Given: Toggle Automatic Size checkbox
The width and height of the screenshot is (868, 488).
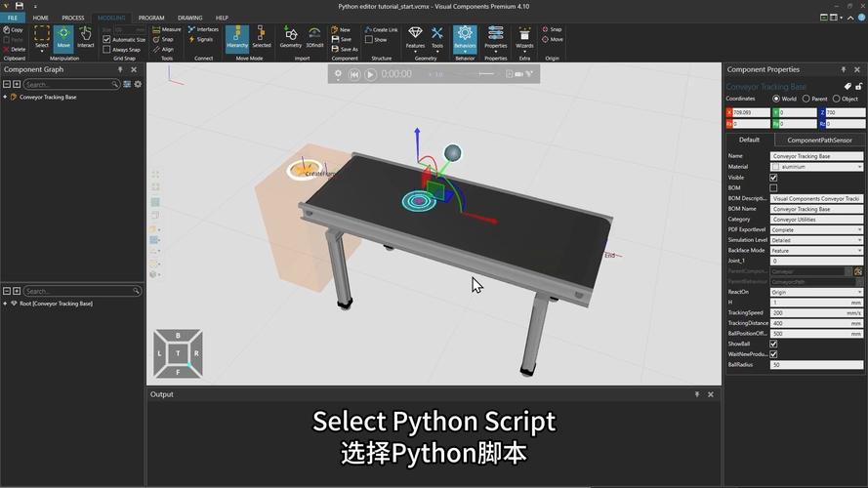Looking at the screenshot, I should pyautogui.click(x=106, y=39).
